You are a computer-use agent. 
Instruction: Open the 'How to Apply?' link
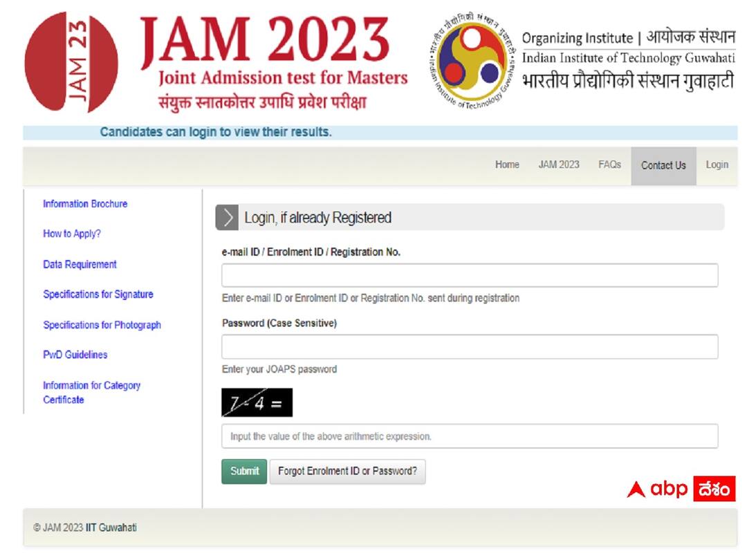tap(71, 234)
